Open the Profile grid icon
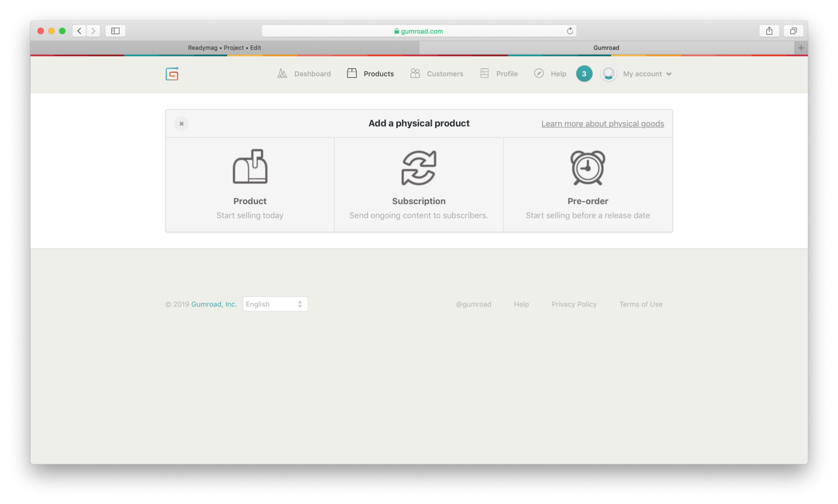Viewport: 838px width, 504px height. pos(484,74)
